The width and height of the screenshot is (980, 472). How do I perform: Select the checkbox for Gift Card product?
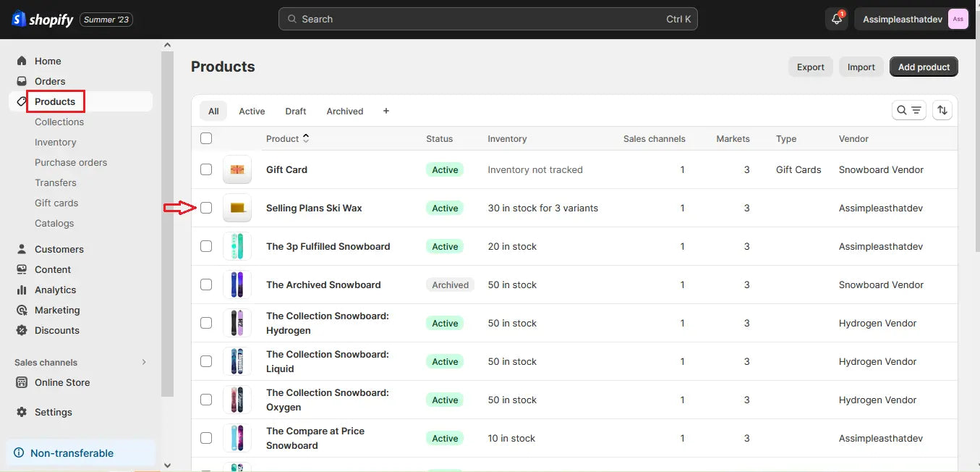pos(206,169)
